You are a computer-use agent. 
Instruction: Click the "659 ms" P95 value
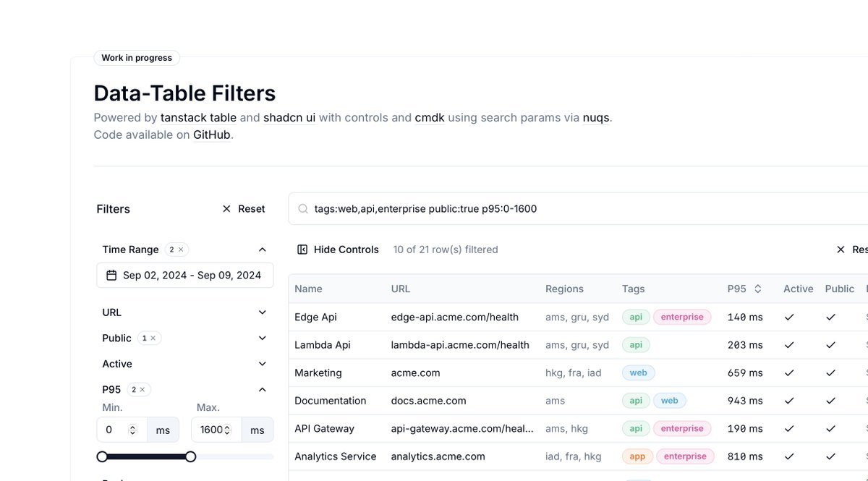pyautogui.click(x=745, y=373)
